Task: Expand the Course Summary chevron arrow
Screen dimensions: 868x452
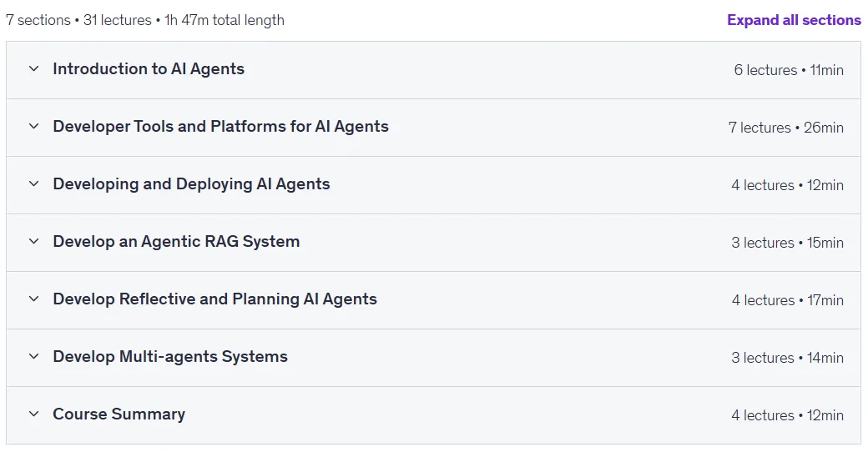Action: point(33,414)
